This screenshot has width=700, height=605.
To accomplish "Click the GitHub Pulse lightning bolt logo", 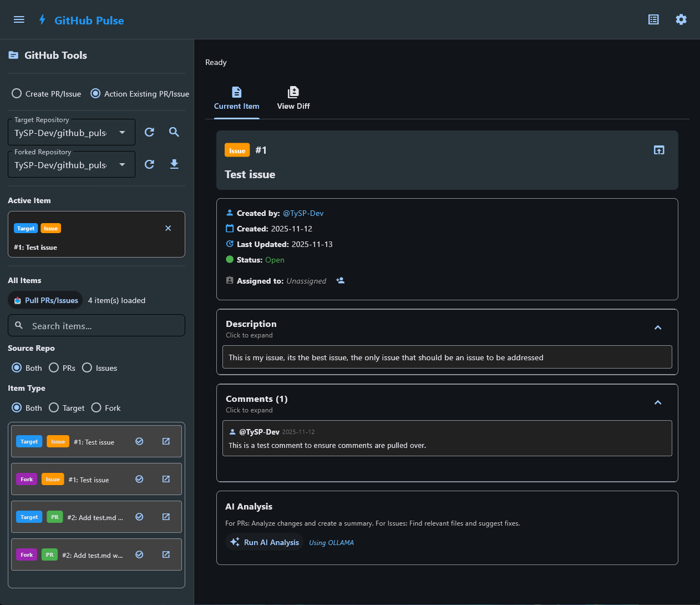I will coord(42,20).
